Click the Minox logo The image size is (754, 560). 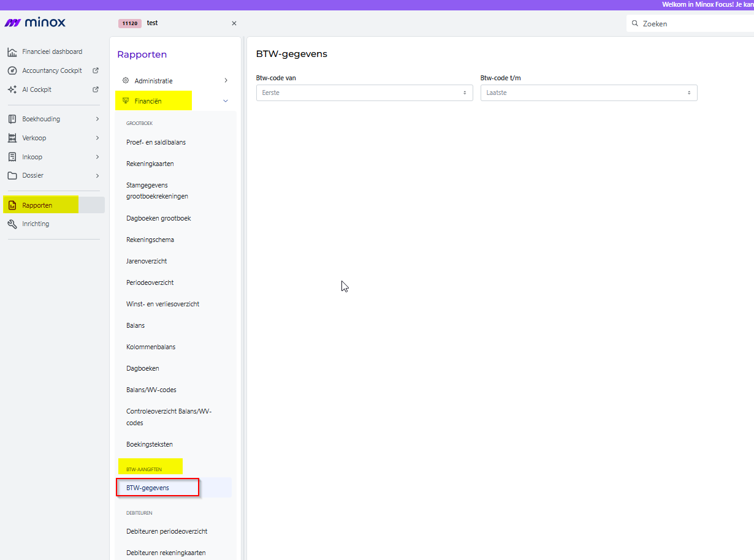35,23
